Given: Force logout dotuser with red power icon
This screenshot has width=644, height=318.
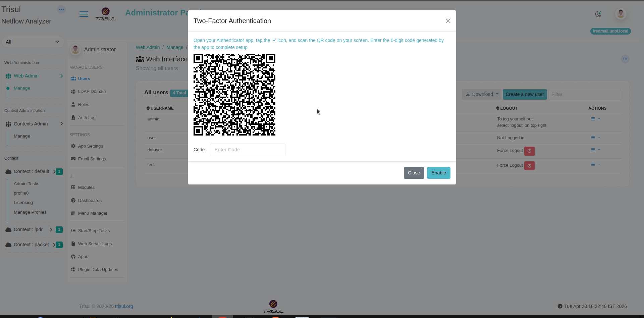Looking at the screenshot, I should tap(529, 151).
